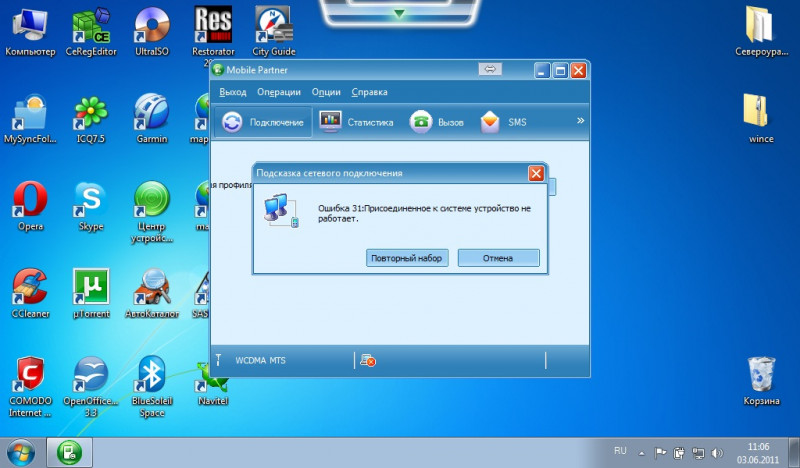Expand the toolbar overflow chevron
This screenshot has height=468, width=800.
(x=579, y=121)
